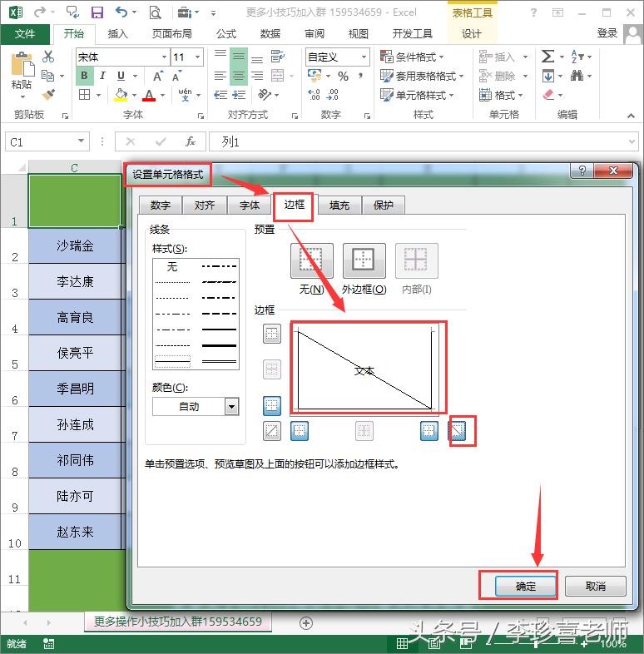Click the Print Preview magnifier icon

point(155,12)
